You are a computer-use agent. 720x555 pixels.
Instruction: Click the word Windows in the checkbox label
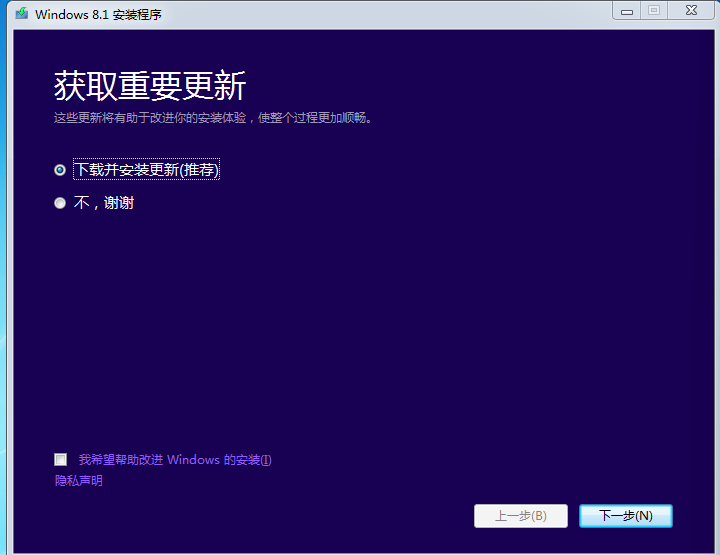point(193,460)
